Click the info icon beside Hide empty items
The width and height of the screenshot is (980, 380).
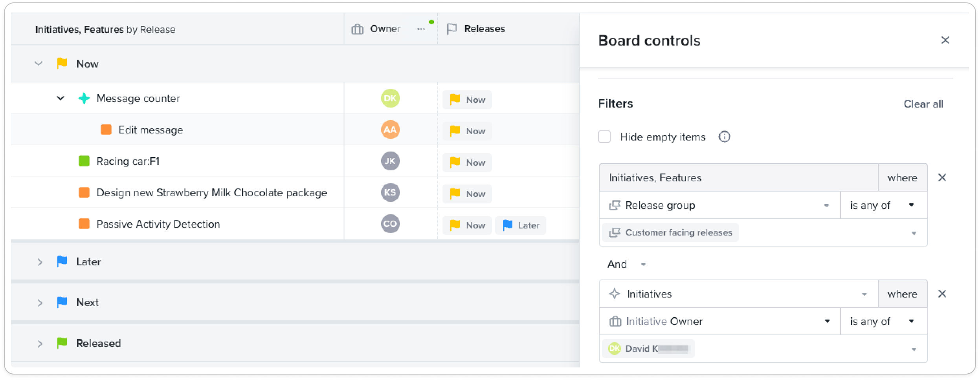[x=724, y=137]
